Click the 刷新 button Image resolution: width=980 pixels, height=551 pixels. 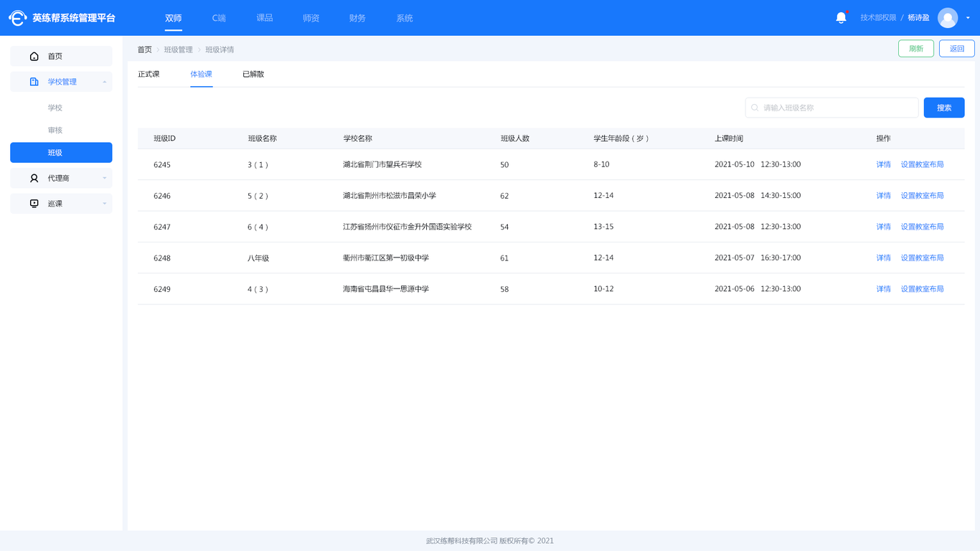tap(916, 49)
